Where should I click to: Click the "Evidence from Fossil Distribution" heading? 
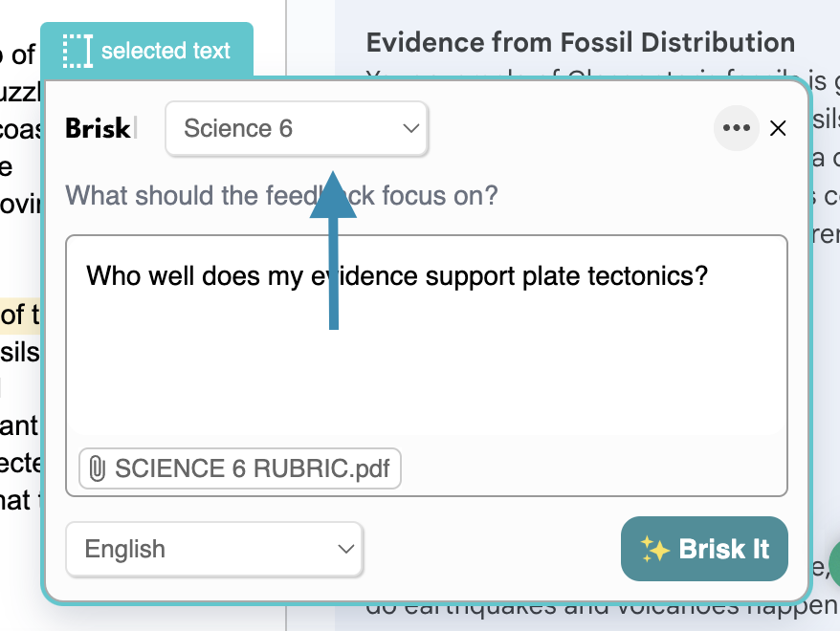tap(580, 43)
